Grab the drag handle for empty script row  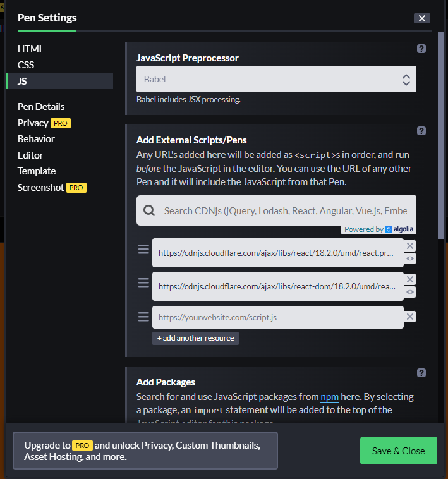(143, 317)
